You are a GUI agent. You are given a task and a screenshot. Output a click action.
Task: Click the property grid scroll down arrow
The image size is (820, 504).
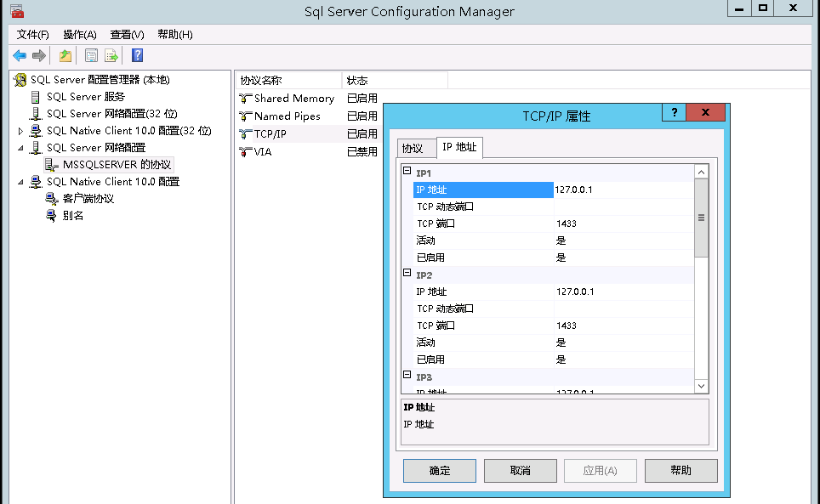(x=701, y=386)
